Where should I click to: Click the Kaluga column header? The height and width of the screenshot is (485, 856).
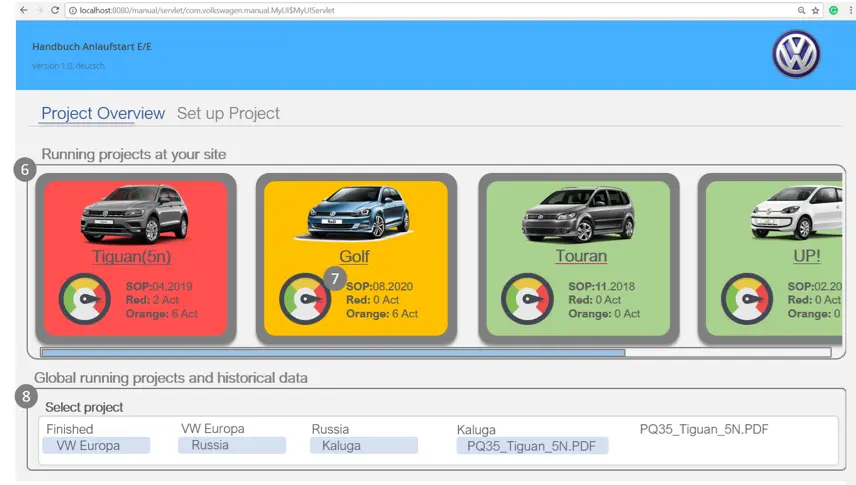tap(476, 430)
